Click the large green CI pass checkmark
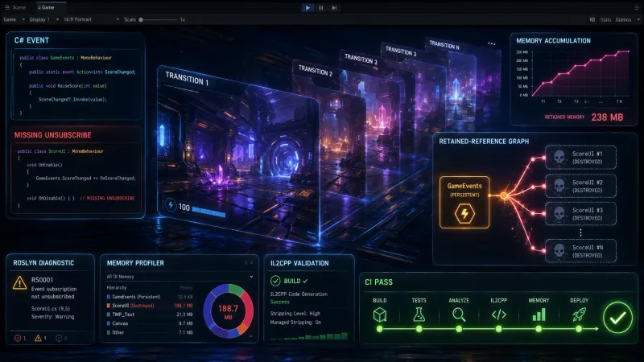This screenshot has width=644, height=362. pyautogui.click(x=617, y=318)
